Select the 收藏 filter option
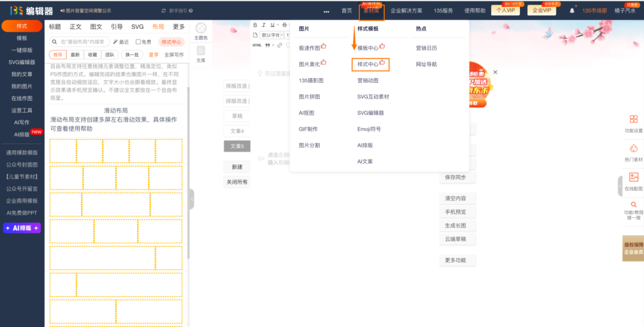This screenshot has height=327, width=644. pos(92,55)
